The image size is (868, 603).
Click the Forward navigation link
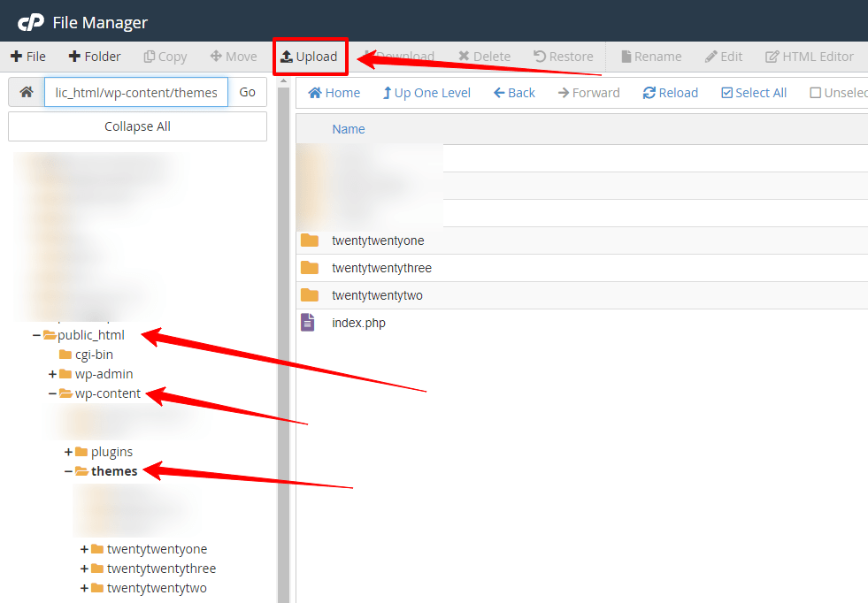point(589,93)
